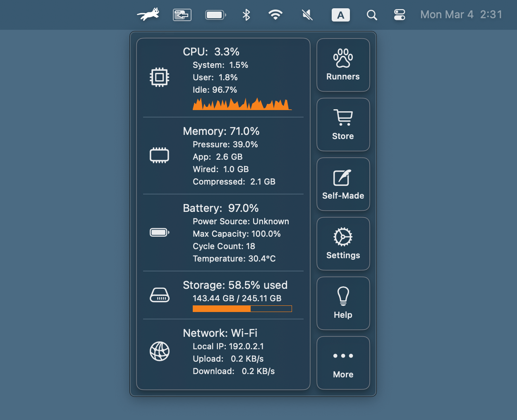Click the Battery icon in the panel

pyautogui.click(x=160, y=233)
